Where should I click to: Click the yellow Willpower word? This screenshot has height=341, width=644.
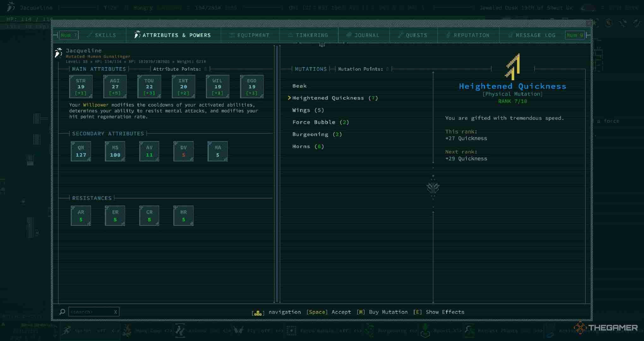coord(96,105)
